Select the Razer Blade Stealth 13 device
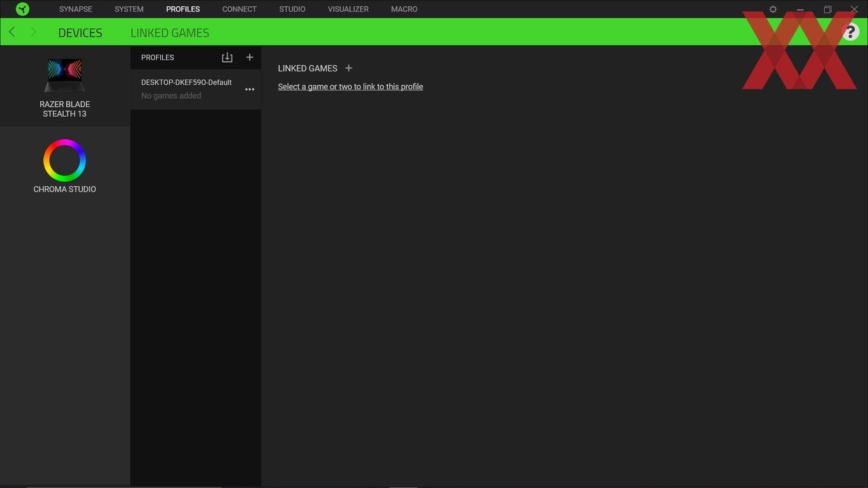Image resolution: width=868 pixels, height=488 pixels. tap(64, 87)
